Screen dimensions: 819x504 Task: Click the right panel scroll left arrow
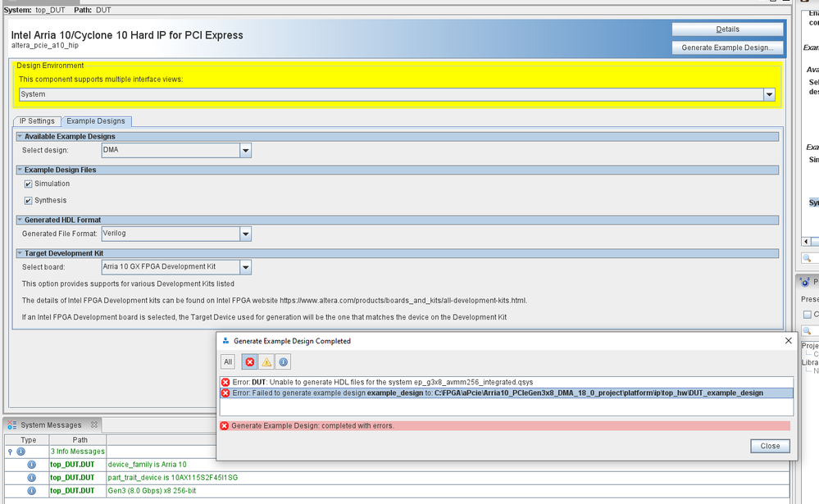(806, 241)
